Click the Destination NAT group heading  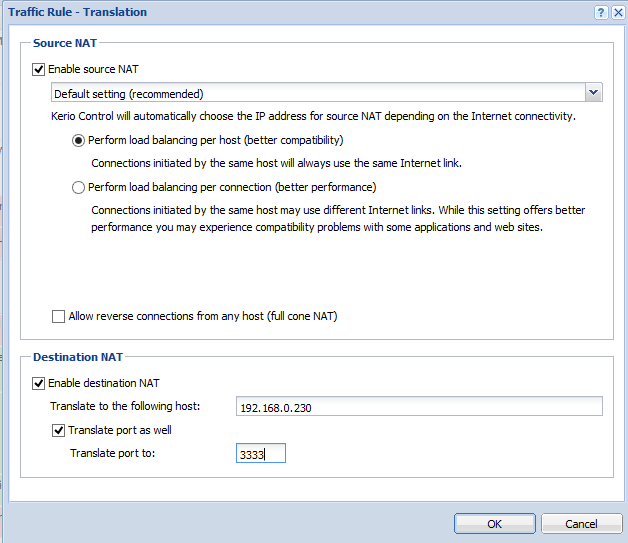78,357
